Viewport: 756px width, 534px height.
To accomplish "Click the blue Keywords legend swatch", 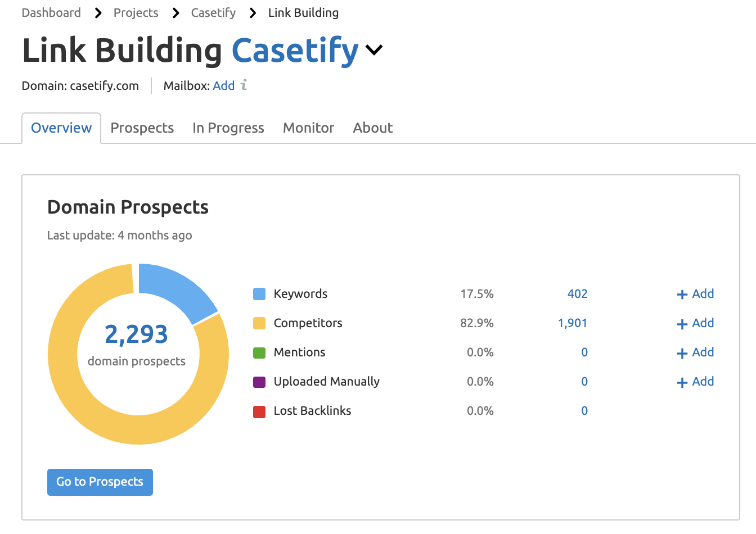I will coord(259,294).
